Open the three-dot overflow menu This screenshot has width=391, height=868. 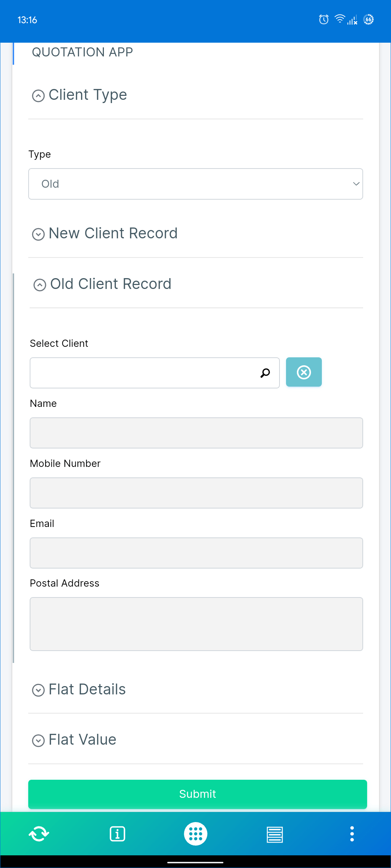point(352,834)
